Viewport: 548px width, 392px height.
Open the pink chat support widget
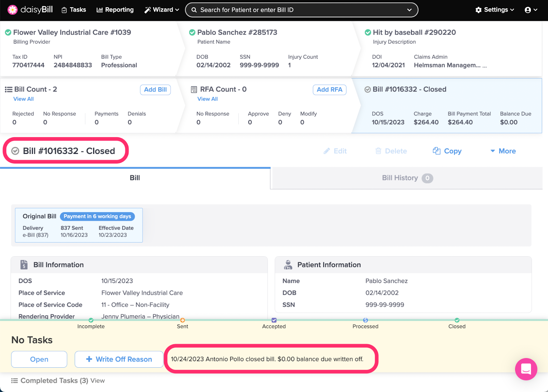pyautogui.click(x=526, y=369)
